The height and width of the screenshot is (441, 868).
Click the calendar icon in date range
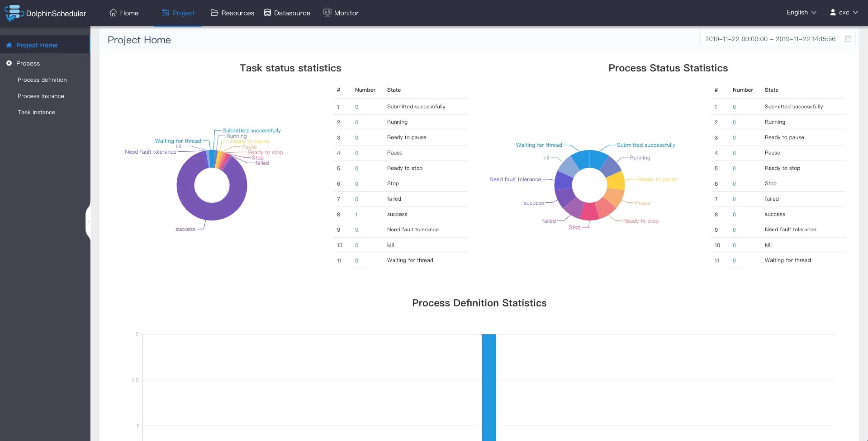[848, 39]
